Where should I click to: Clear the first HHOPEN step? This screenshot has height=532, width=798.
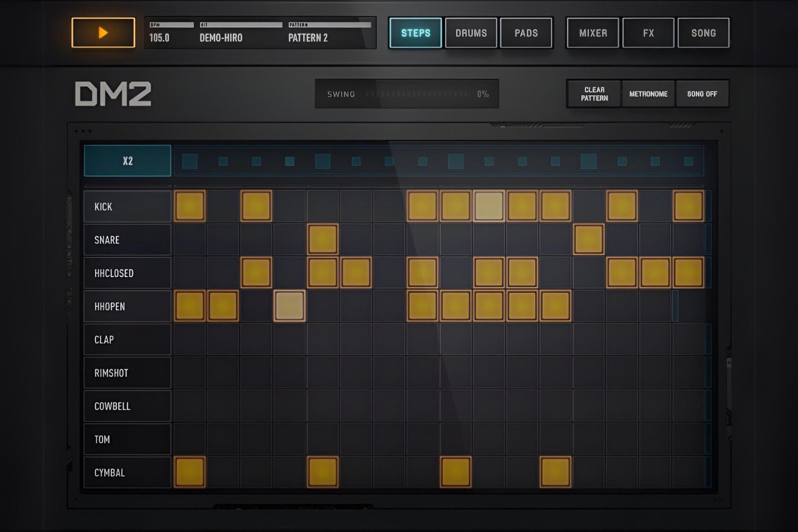coord(190,306)
